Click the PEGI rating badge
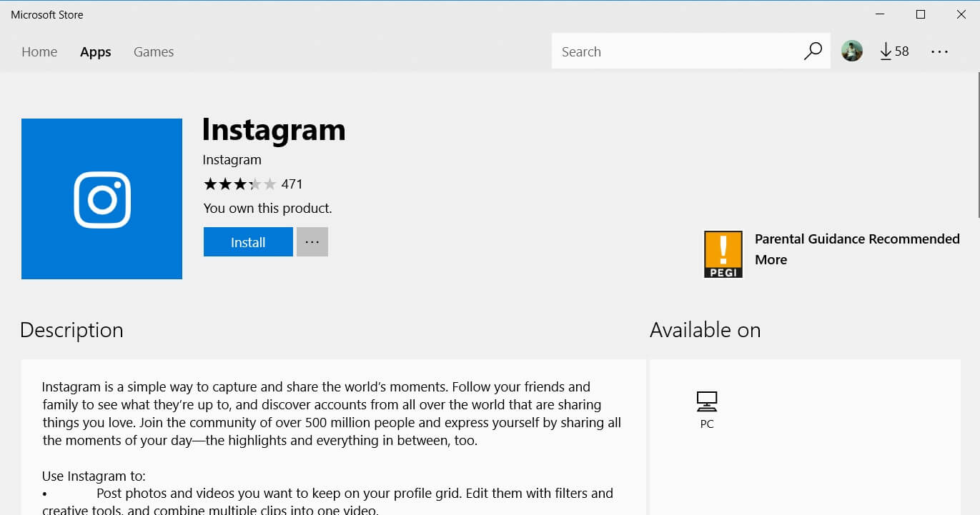 (723, 254)
